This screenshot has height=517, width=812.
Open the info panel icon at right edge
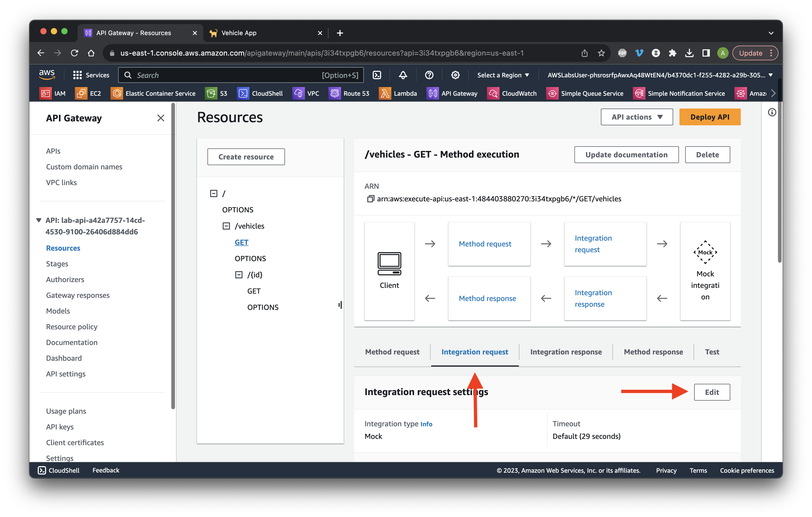[772, 112]
